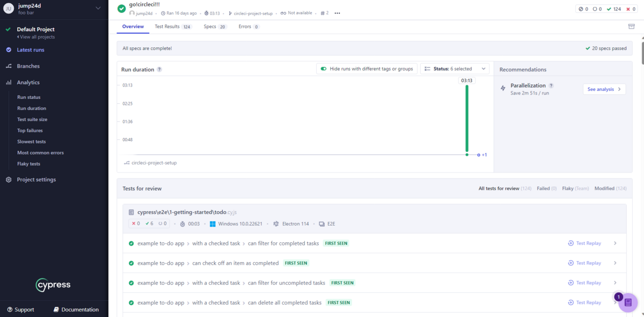The image size is (644, 317).
Task: Click the Analytics bar chart icon
Action: click(x=9, y=83)
